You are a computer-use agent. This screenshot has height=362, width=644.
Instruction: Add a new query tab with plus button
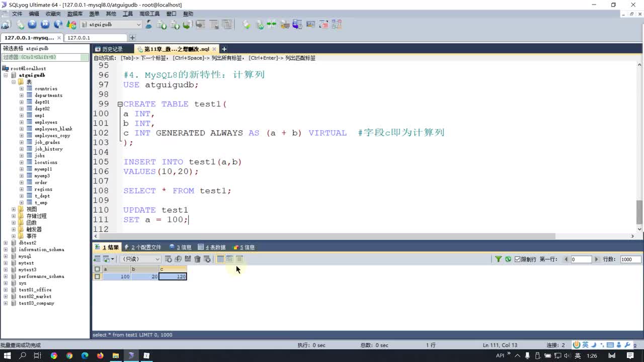point(224,49)
